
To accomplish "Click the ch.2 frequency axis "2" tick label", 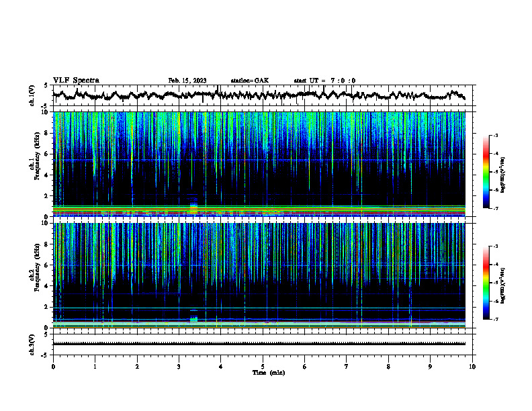I will [47, 307].
